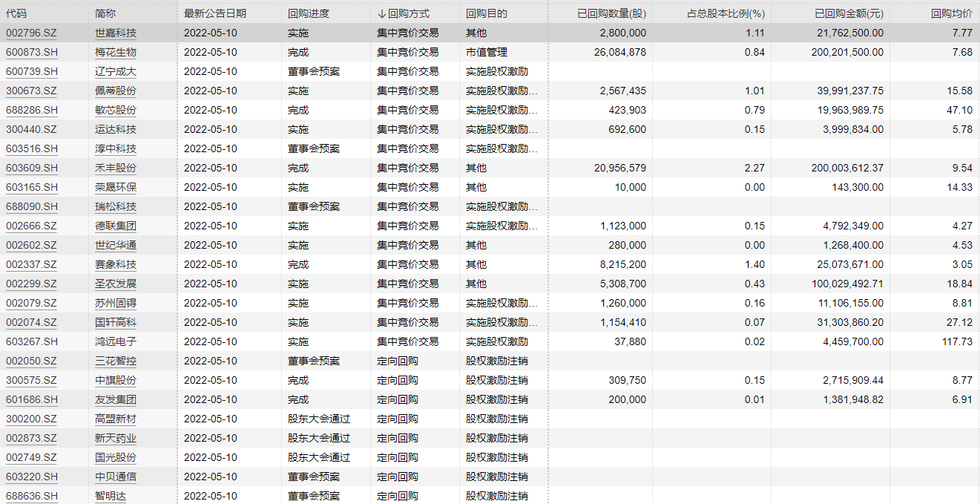Screen dimensions: 980x504
Task: Open stock code 600873.SH
Action: [32, 52]
